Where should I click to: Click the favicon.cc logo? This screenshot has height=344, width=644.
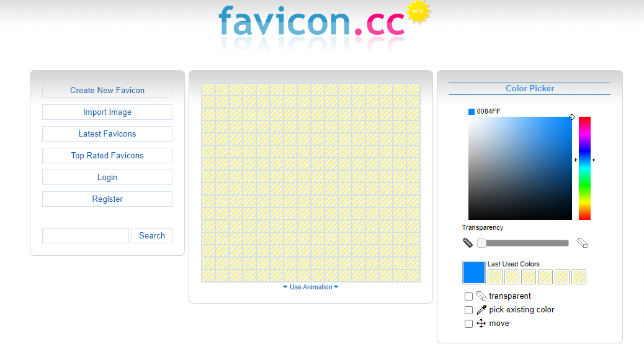311,21
